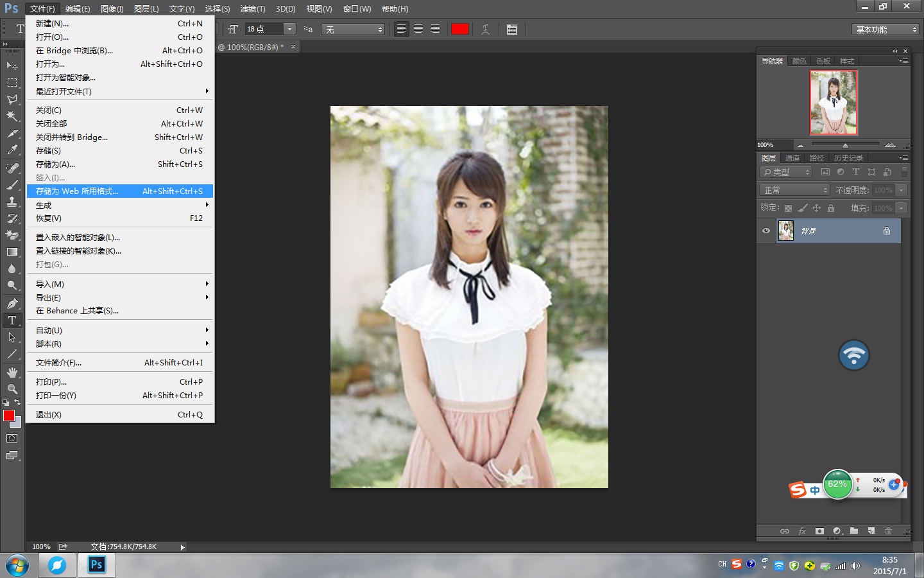Select the Dodge tool

(12, 286)
